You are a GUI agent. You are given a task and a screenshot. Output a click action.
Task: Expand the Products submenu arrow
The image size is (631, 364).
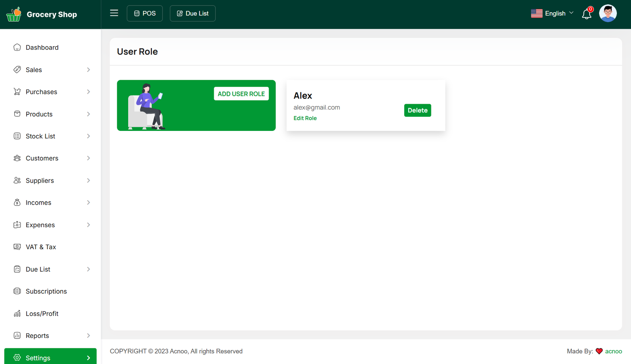[x=88, y=114]
